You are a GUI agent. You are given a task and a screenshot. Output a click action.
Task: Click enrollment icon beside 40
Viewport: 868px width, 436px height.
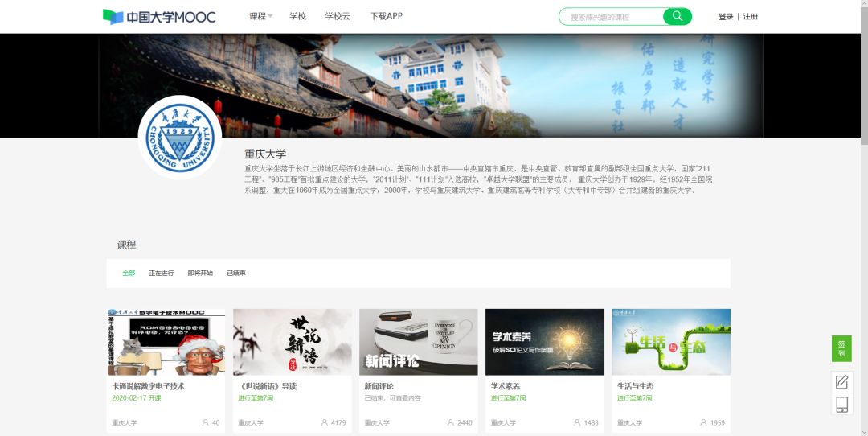click(x=206, y=422)
